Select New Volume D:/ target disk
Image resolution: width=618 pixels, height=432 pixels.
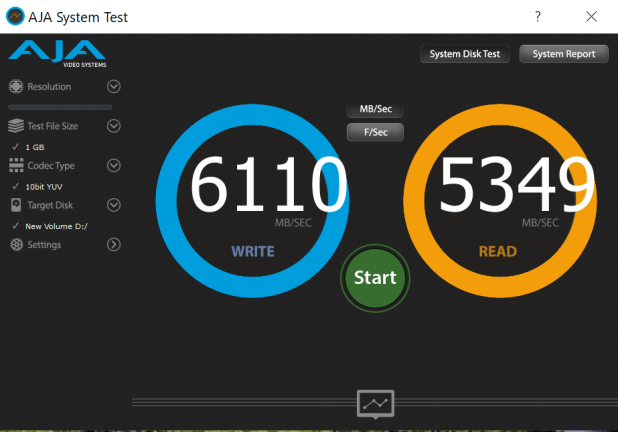point(56,226)
